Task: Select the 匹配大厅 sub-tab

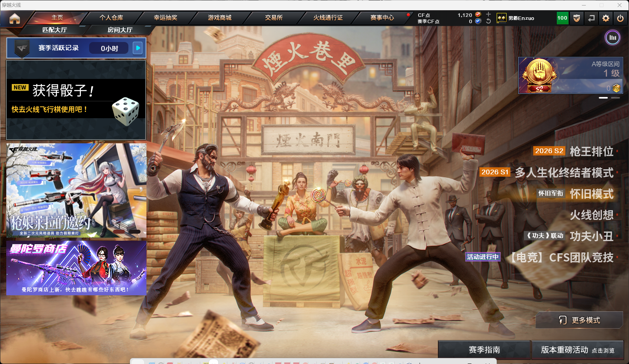Action: tap(55, 30)
